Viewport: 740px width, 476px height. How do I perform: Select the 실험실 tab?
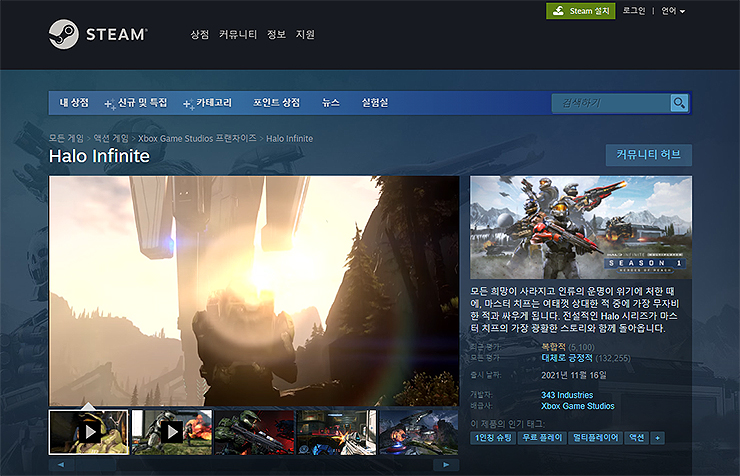(374, 103)
